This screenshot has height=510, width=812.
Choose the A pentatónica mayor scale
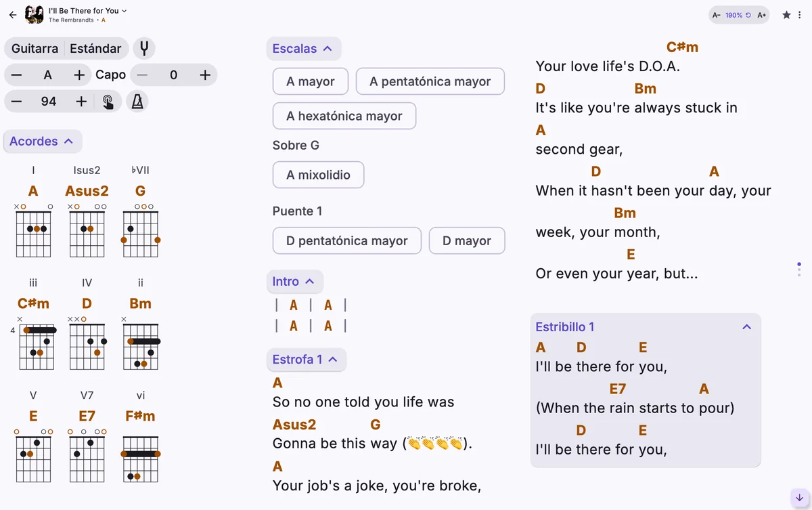pos(430,82)
